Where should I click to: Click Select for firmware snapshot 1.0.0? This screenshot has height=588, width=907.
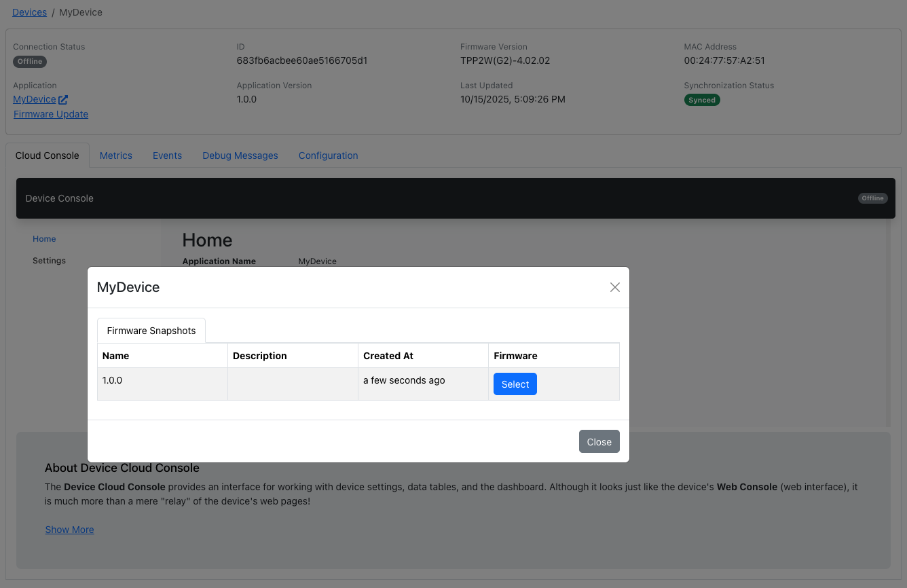coord(515,384)
